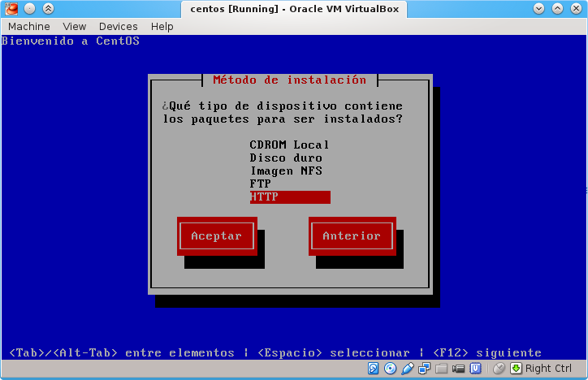Image resolution: width=588 pixels, height=380 pixels.
Task: Open the video capture status icon
Action: pos(458,369)
